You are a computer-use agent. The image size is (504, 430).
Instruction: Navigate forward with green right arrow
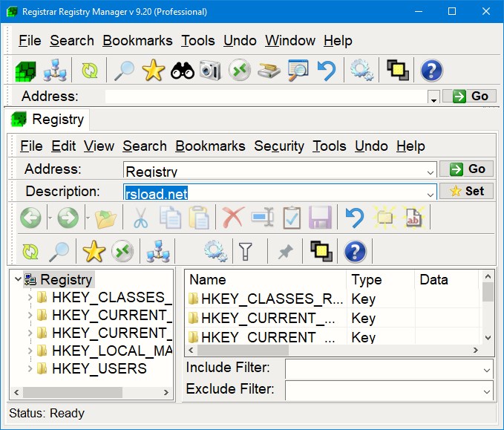[68, 218]
